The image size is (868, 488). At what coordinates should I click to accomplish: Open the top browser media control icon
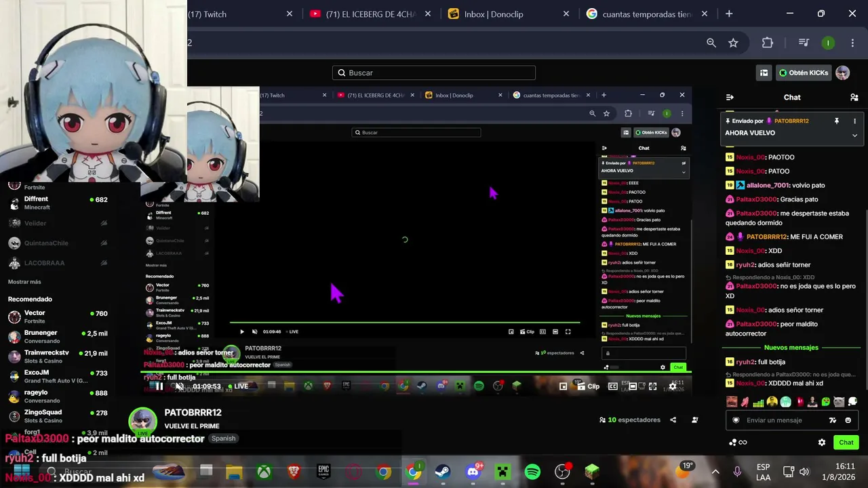[804, 43]
